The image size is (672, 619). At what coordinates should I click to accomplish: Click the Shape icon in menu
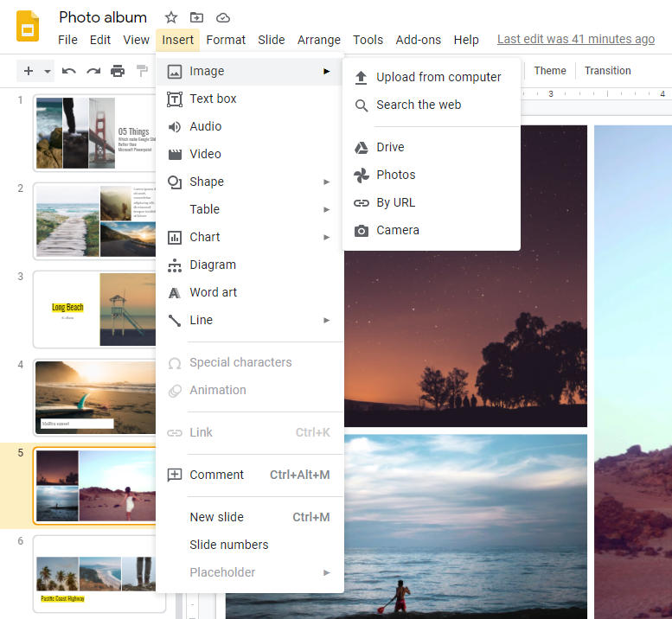175,182
